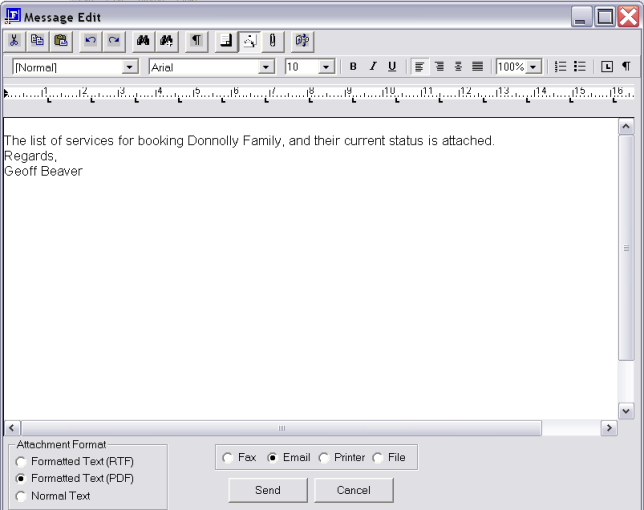Attach a file using the paperclip icon

tap(273, 41)
